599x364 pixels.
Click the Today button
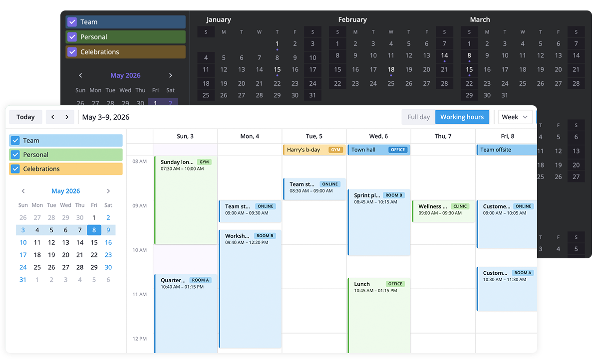point(25,117)
